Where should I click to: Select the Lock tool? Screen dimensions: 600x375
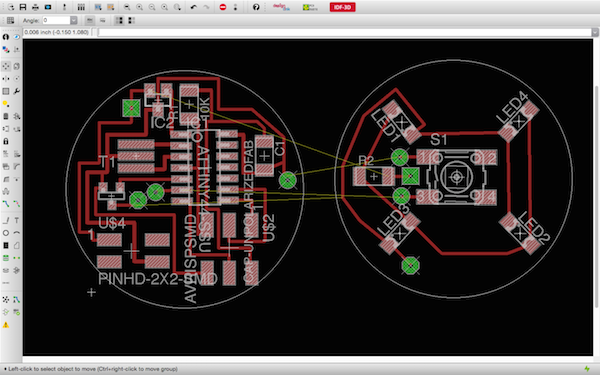coord(6,141)
